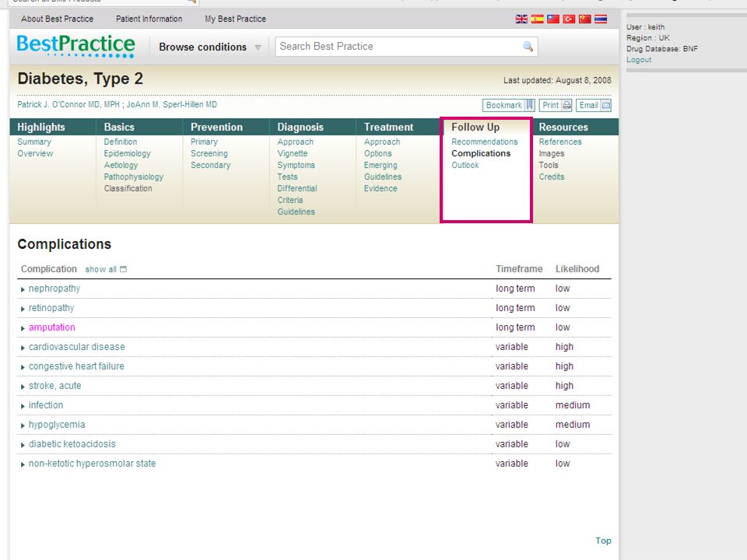
Task: Select the Spanish flag icon
Action: pos(538,19)
